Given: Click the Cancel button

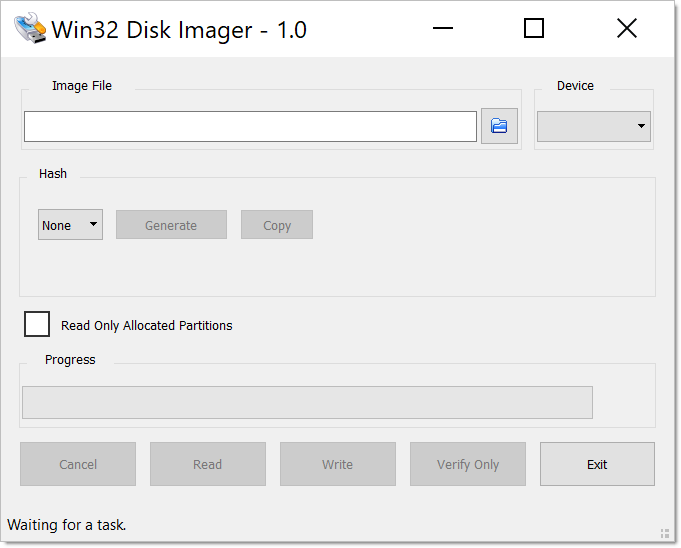Looking at the screenshot, I should [x=78, y=464].
